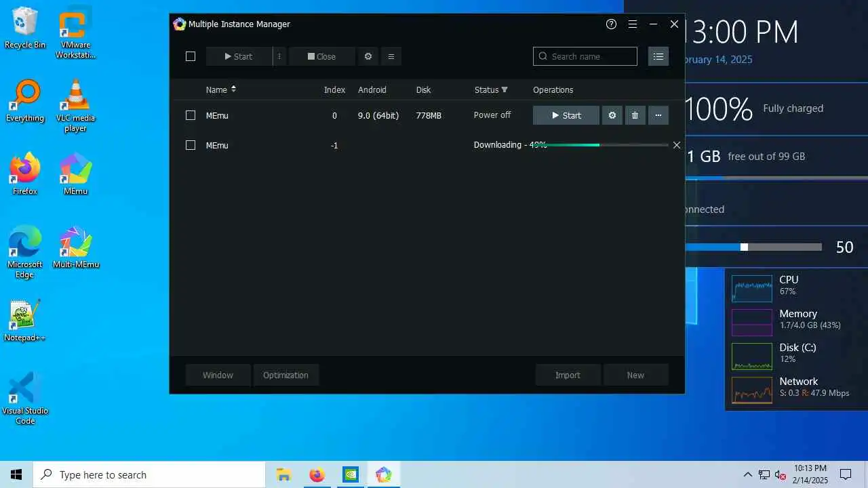
Task: Toggle list view icon beside search
Action: tap(658, 56)
